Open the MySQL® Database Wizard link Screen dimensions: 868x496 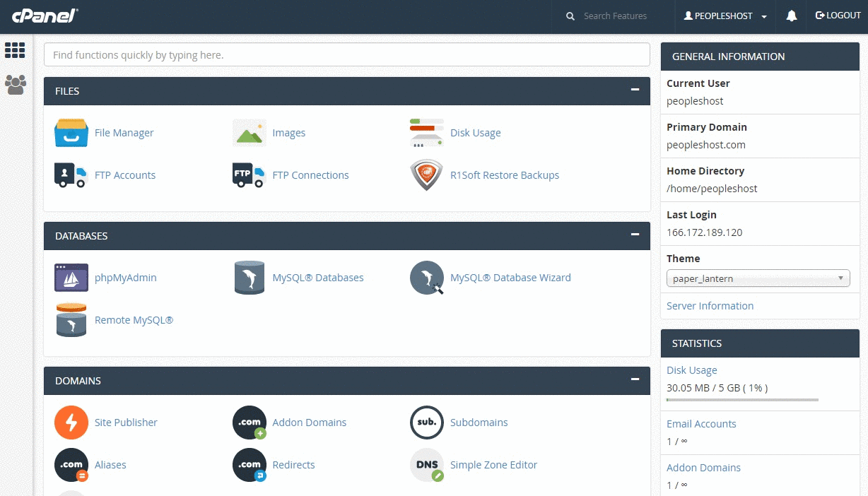click(x=510, y=278)
